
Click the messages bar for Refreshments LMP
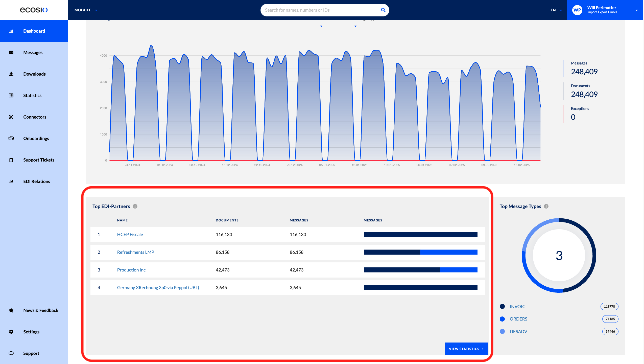click(x=420, y=252)
